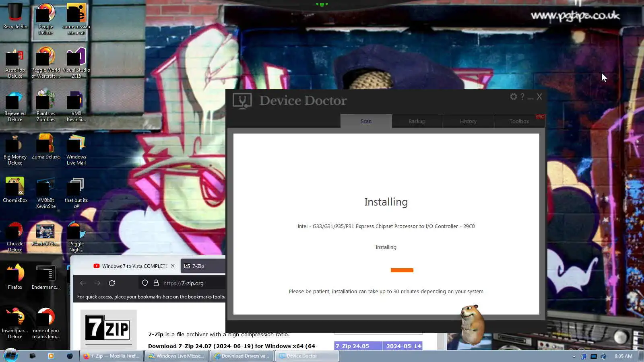
Task: Click the Device Doctor logo icon
Action: click(x=242, y=101)
